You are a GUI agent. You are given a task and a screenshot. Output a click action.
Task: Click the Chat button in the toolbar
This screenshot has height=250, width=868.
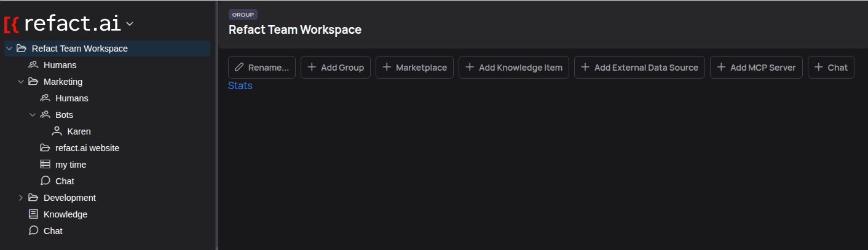(831, 68)
